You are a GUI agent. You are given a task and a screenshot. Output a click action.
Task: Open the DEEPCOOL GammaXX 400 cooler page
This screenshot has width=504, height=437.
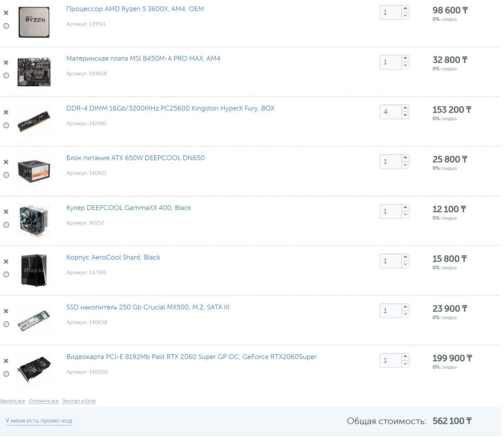coord(128,208)
